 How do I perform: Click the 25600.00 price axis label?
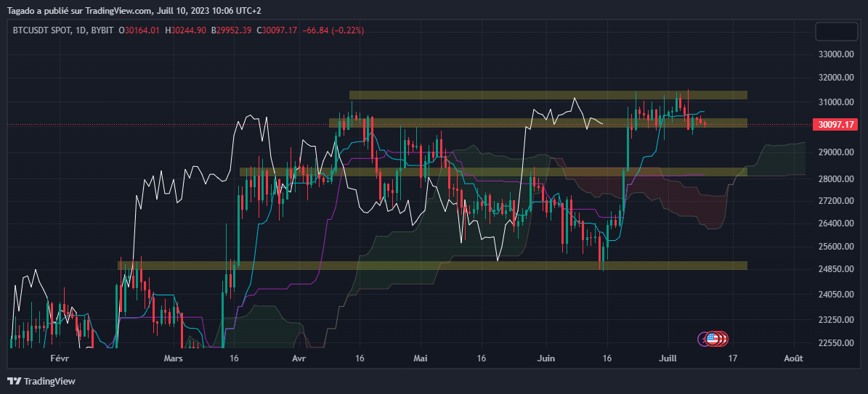pyautogui.click(x=836, y=246)
